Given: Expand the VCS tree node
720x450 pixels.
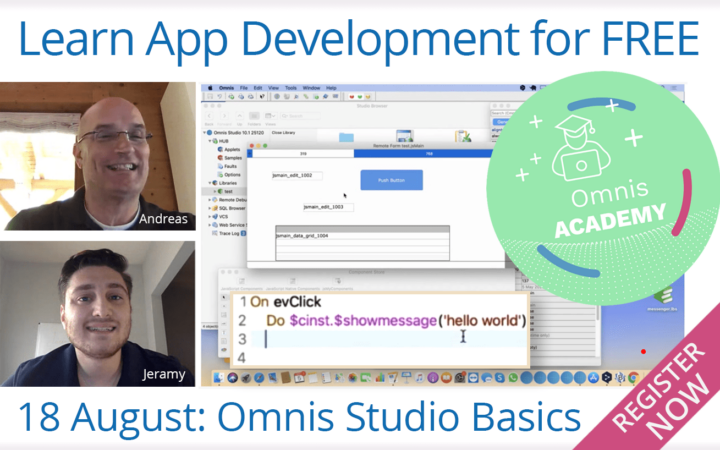Looking at the screenshot, I should point(210,216).
